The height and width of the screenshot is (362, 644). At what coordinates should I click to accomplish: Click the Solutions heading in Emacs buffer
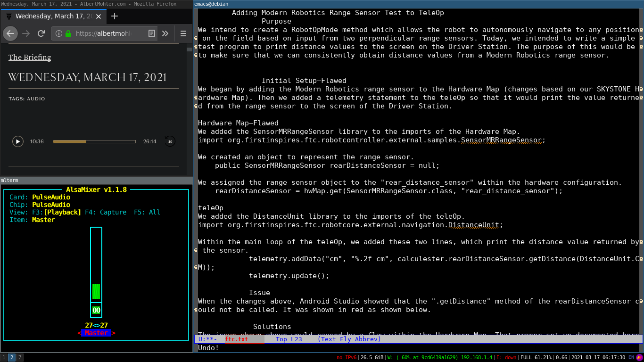[x=272, y=327]
